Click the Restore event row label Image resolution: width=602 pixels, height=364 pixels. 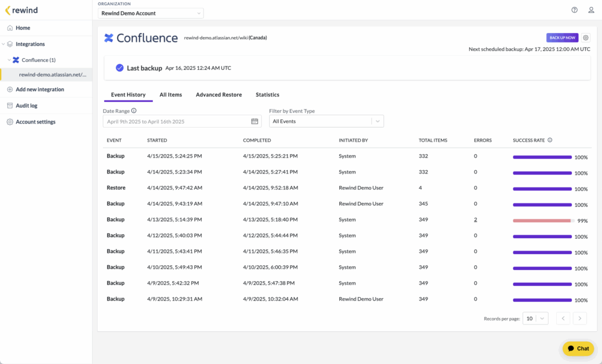click(x=116, y=188)
